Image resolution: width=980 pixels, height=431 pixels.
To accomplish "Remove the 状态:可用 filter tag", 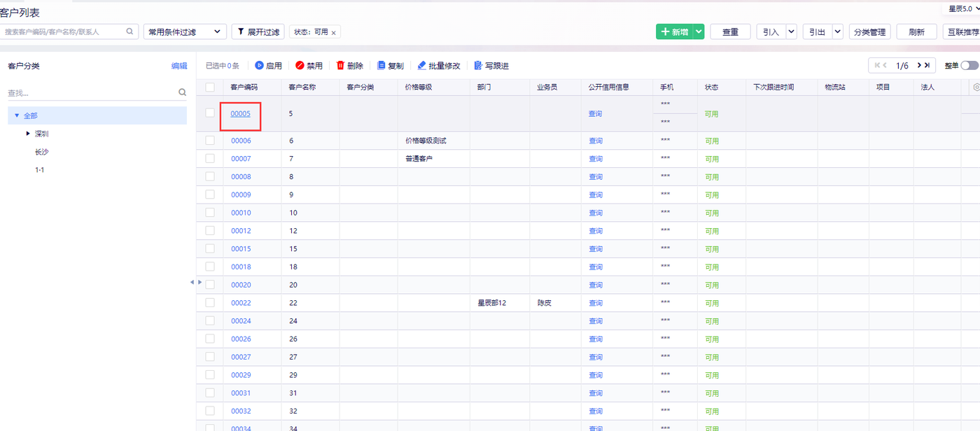I will (334, 32).
